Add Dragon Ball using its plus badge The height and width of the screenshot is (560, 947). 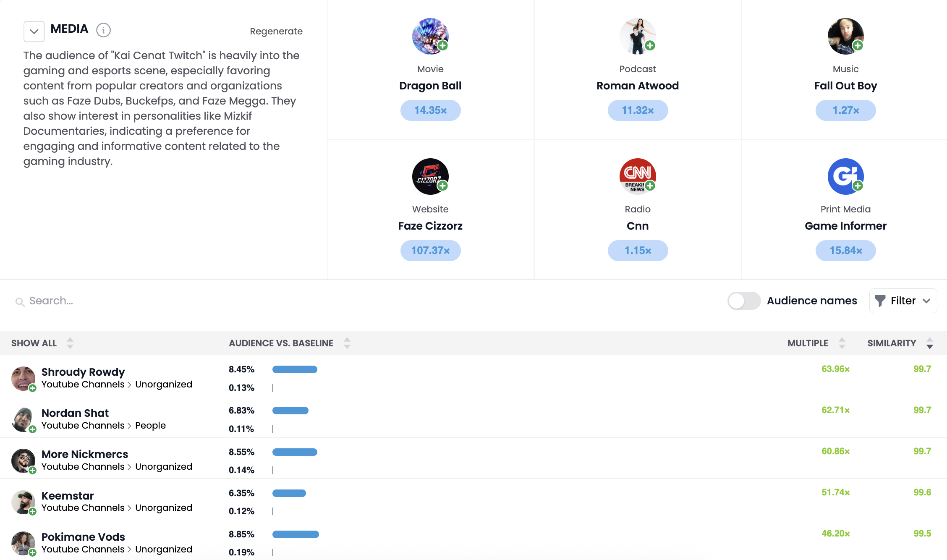(x=442, y=45)
